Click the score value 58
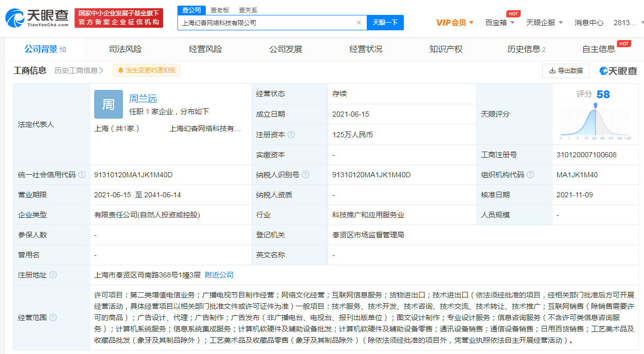This screenshot has height=354, width=644. (603, 95)
